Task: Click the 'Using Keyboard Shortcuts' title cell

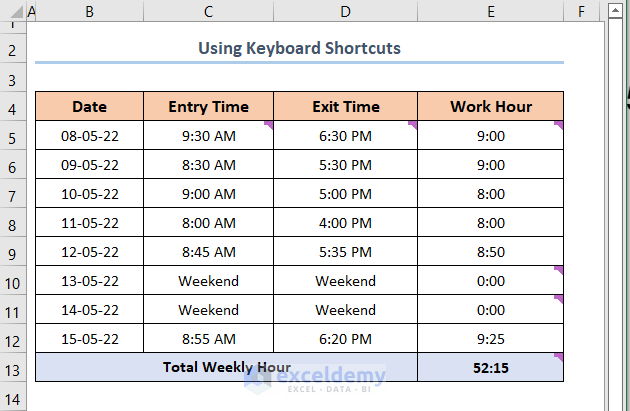Action: (299, 48)
